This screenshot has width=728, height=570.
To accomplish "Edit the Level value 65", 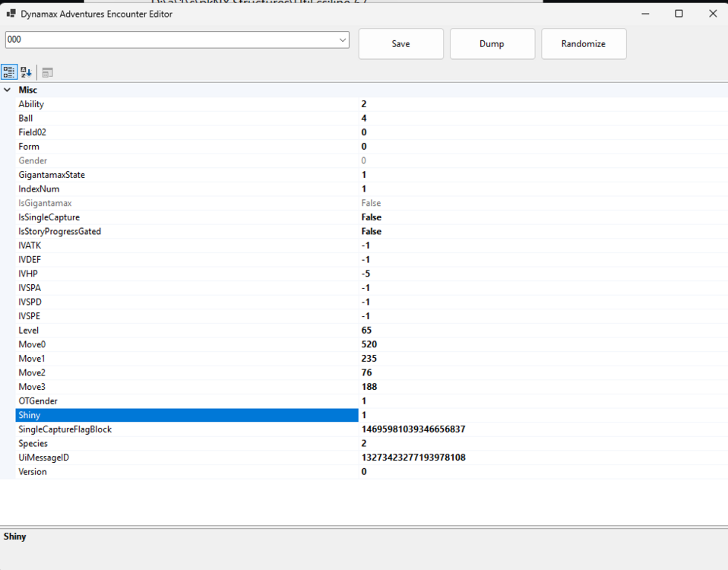I will [366, 331].
